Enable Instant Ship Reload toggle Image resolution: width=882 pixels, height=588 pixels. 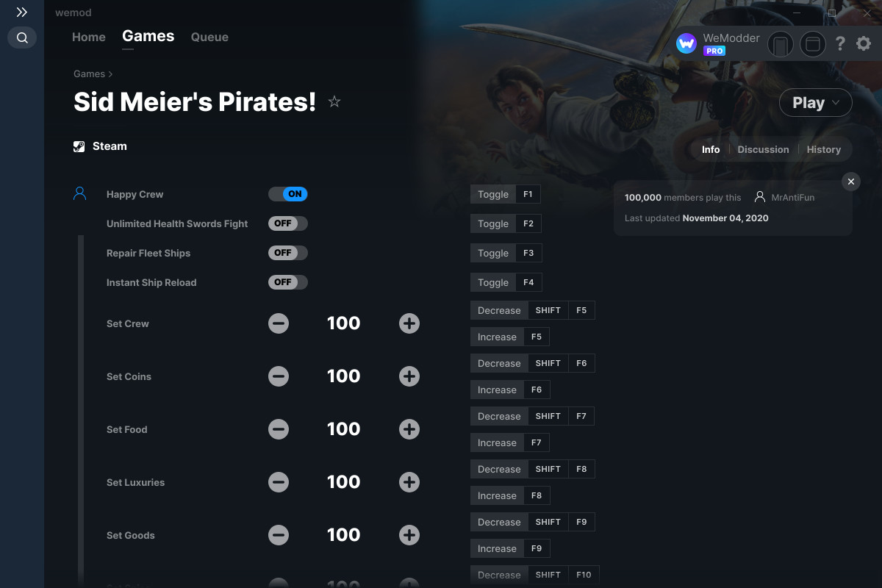[288, 282]
